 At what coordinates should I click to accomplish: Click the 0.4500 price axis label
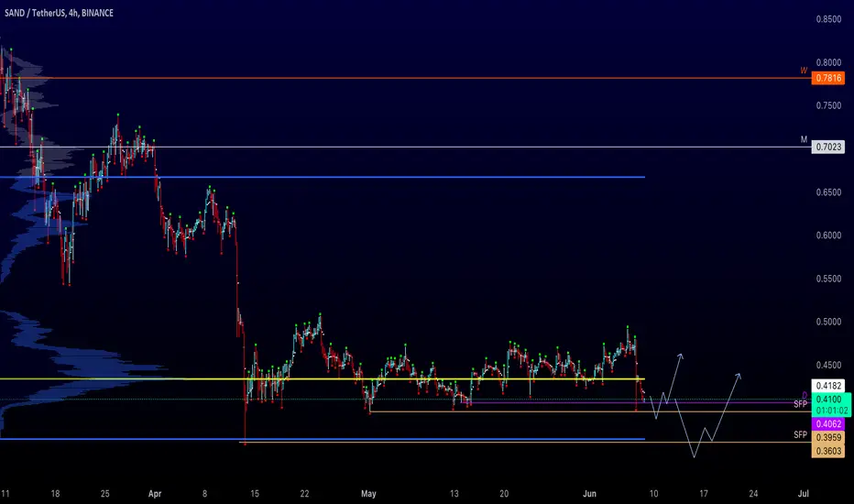point(828,365)
